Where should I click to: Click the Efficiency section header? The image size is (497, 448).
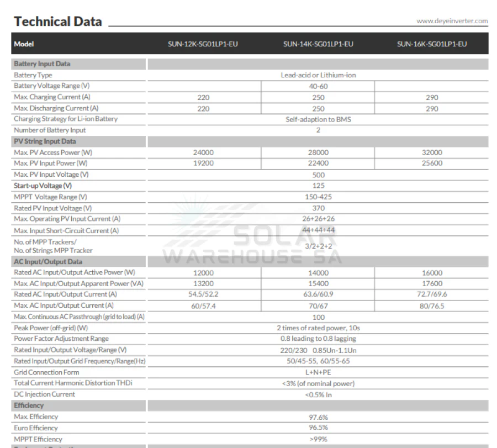click(29, 405)
